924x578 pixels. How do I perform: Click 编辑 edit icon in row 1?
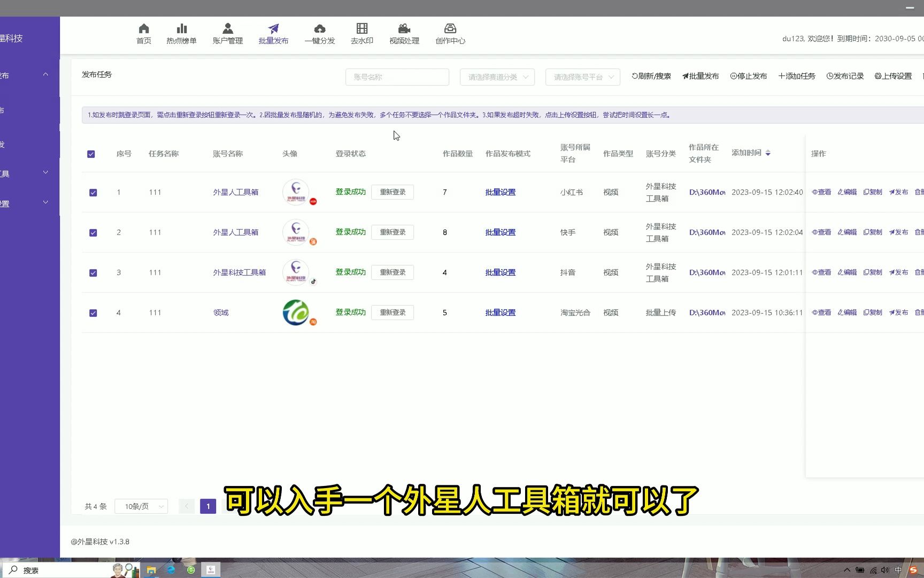point(847,192)
